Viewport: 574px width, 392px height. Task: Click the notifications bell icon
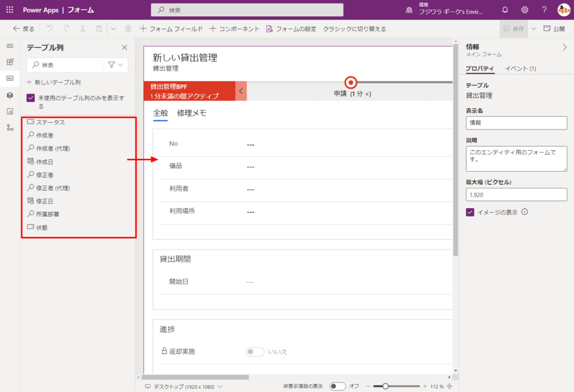[505, 10]
